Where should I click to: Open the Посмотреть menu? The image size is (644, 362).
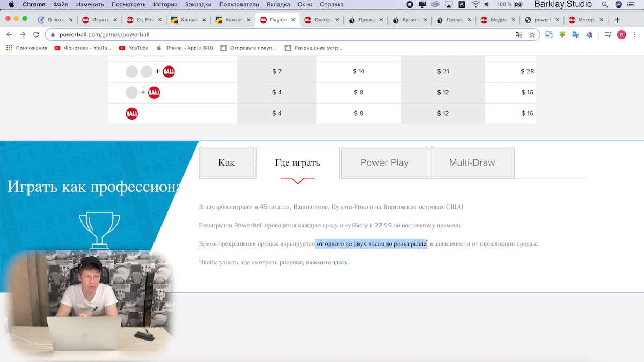coord(128,4)
